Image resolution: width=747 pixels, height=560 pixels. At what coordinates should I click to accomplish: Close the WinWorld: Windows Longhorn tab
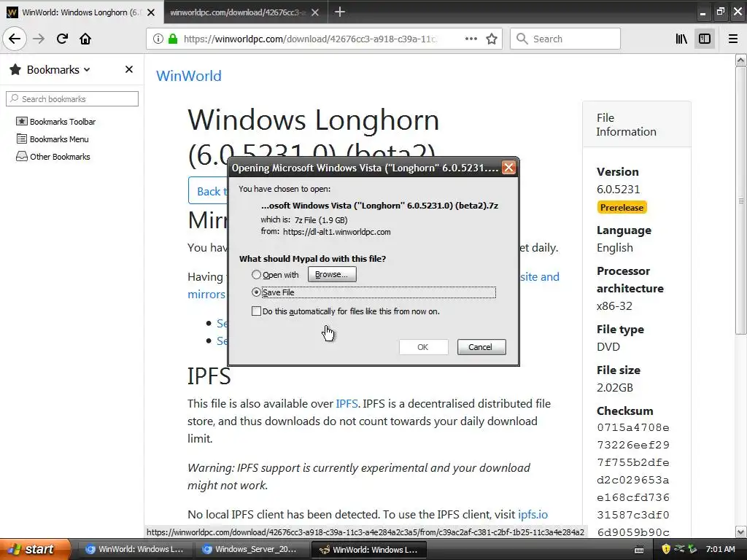(x=151, y=12)
